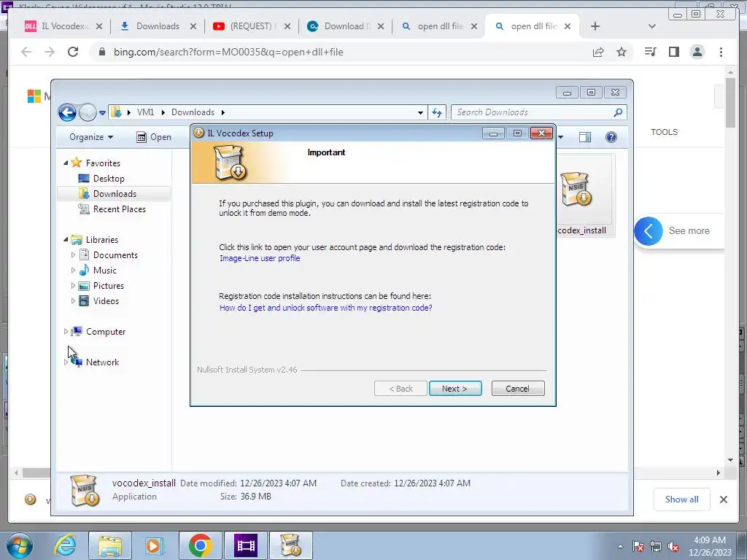Open the Chrome profile avatar
This screenshot has height=560, width=747.
pos(697,52)
